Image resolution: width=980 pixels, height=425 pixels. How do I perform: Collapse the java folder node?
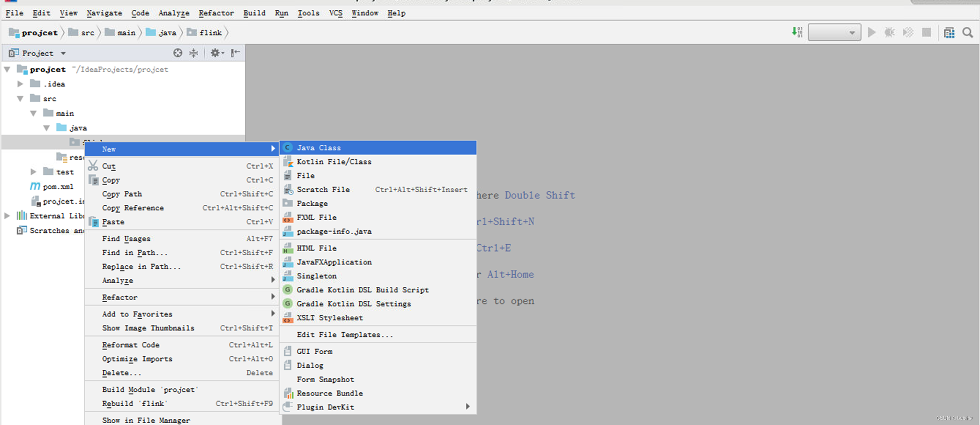pos(46,128)
